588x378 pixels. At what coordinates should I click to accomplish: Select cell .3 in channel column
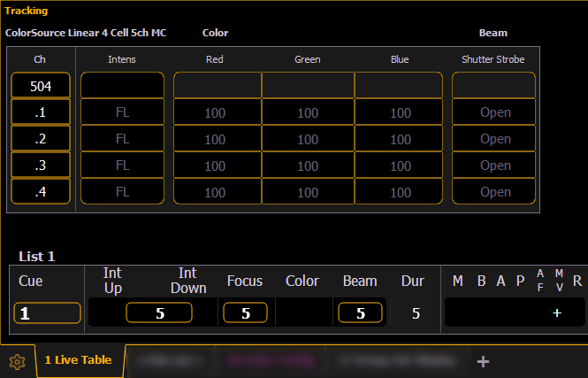pyautogui.click(x=41, y=166)
